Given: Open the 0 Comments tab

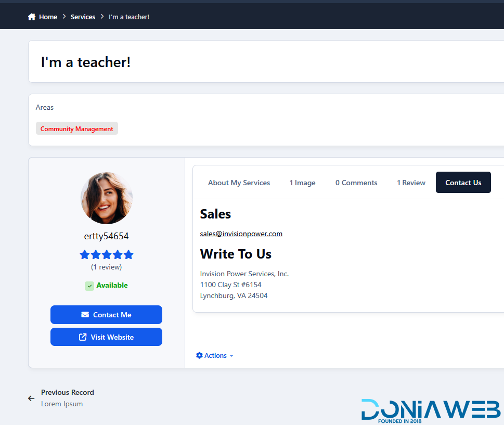Looking at the screenshot, I should coord(356,183).
